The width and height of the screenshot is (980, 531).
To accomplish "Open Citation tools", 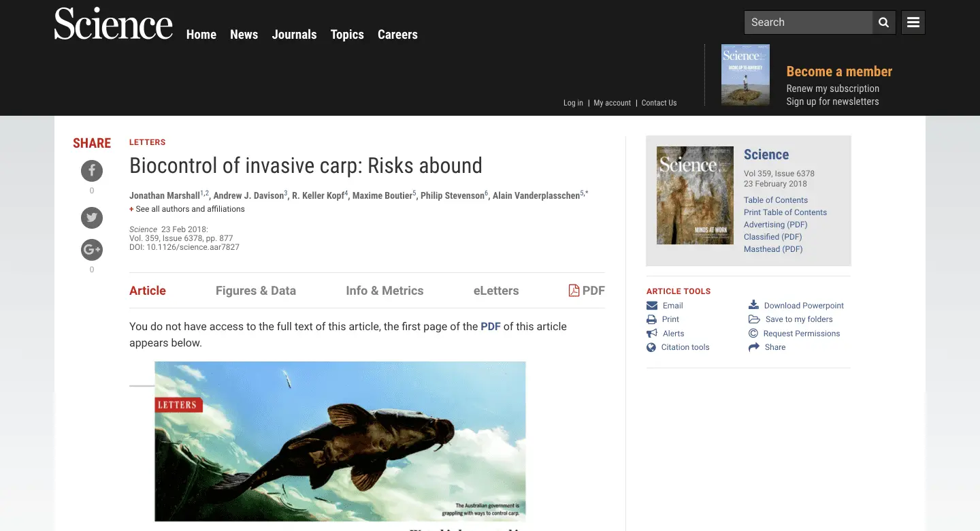I will click(x=685, y=347).
